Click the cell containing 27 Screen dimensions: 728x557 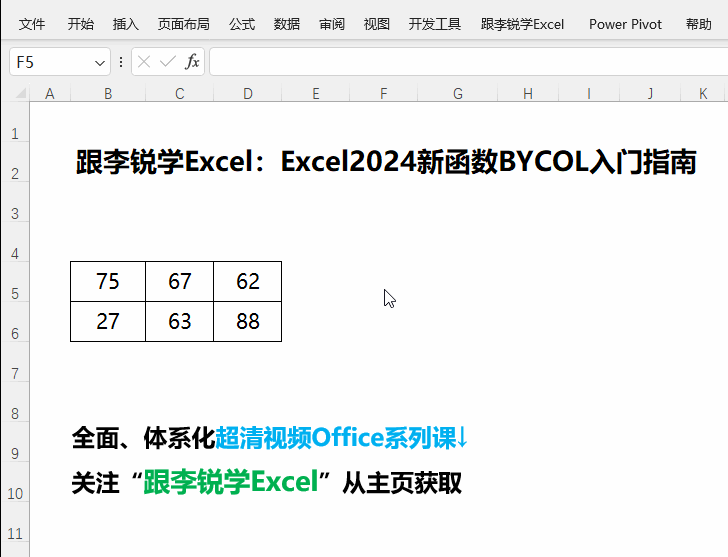[108, 322]
